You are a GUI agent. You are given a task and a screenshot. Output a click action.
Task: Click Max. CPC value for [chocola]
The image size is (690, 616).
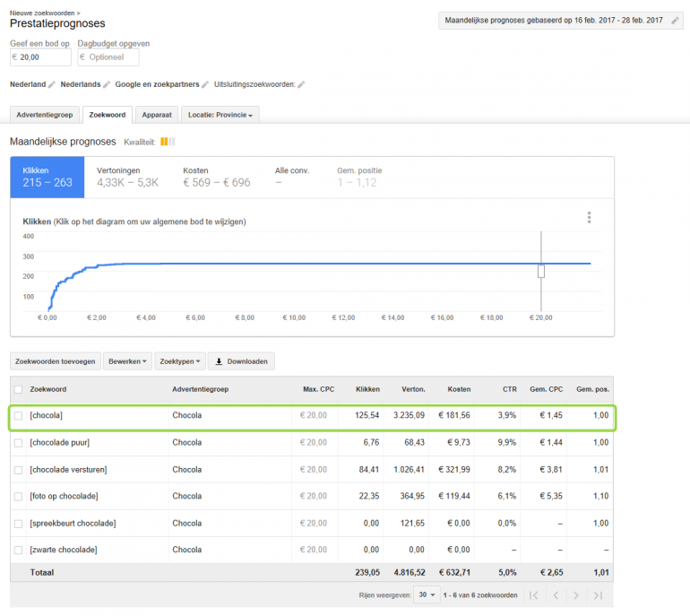[314, 415]
